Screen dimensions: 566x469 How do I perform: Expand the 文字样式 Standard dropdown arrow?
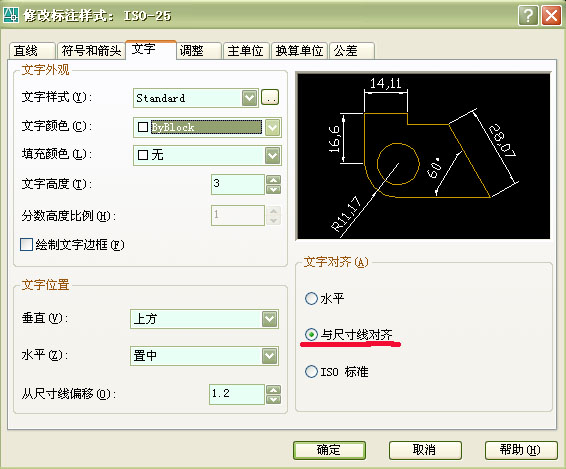pyautogui.click(x=249, y=98)
